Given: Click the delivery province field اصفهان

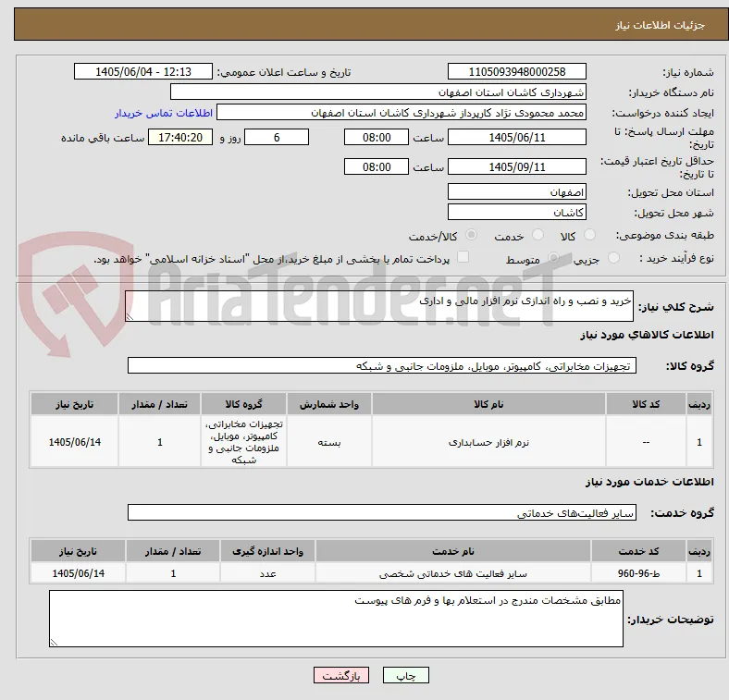Looking at the screenshot, I should pyautogui.click(x=516, y=191).
